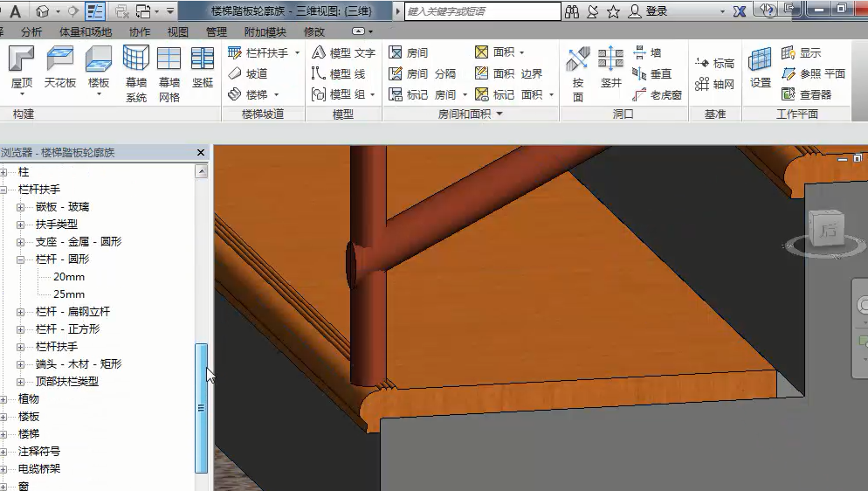Close the project browser panel
The height and width of the screenshot is (491, 868).
(201, 153)
